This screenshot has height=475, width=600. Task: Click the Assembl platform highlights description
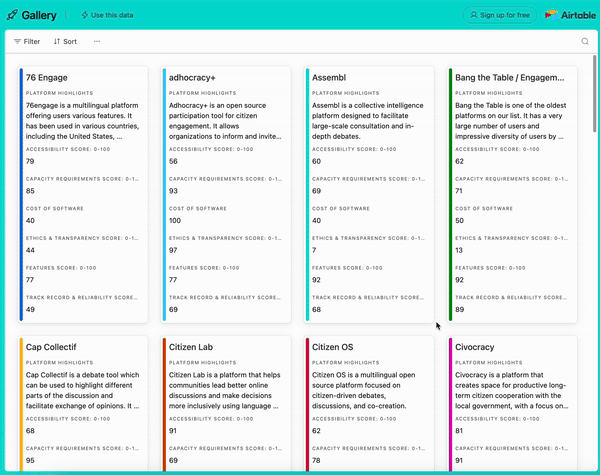pos(368,121)
